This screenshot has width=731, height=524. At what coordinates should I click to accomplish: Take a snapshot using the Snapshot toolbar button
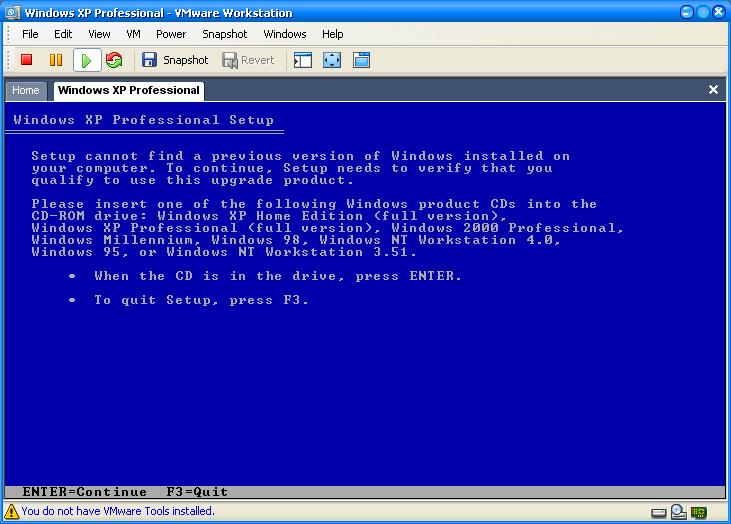pos(175,60)
